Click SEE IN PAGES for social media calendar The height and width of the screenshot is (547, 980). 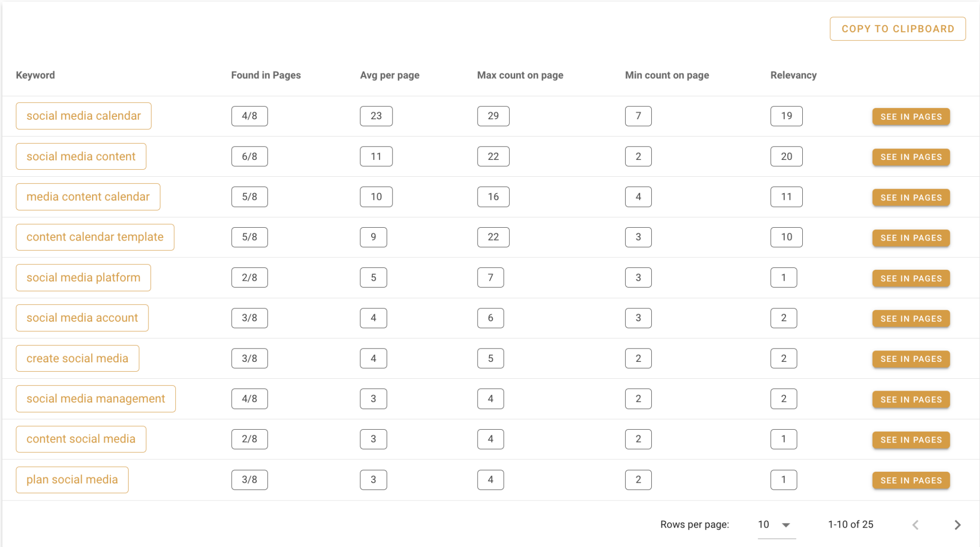911,116
